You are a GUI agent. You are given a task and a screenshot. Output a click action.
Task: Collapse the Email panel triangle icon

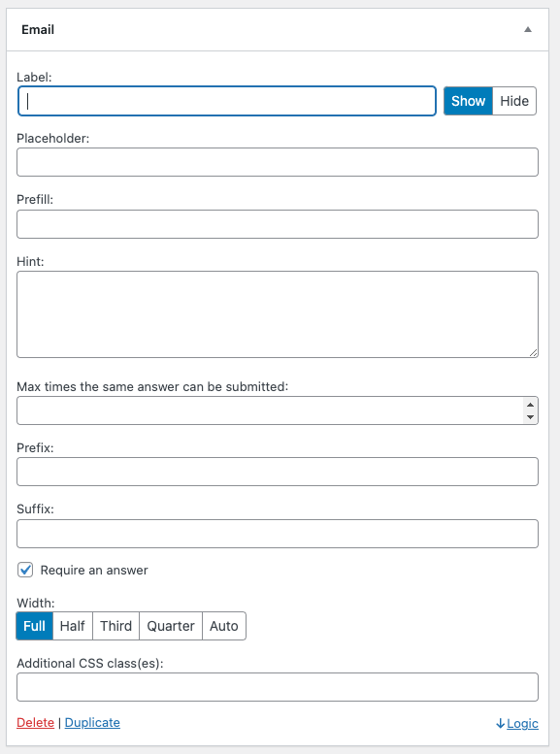click(x=528, y=29)
